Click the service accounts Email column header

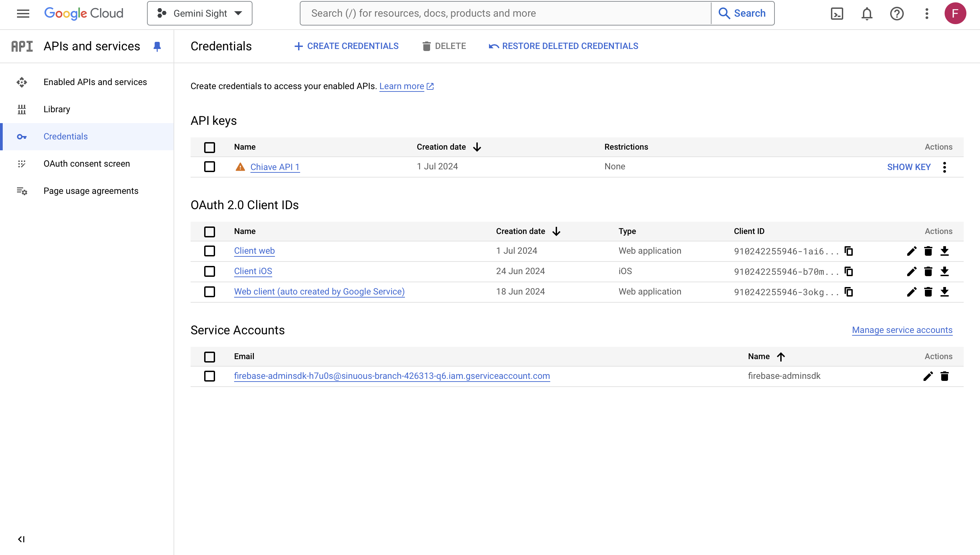(244, 356)
